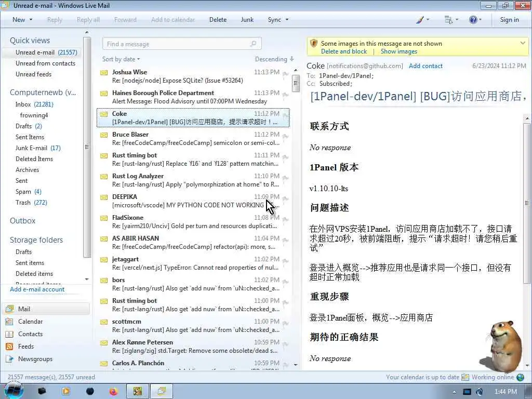
Task: Click envelope icon for Bruce Blaser message
Action: [104, 135]
